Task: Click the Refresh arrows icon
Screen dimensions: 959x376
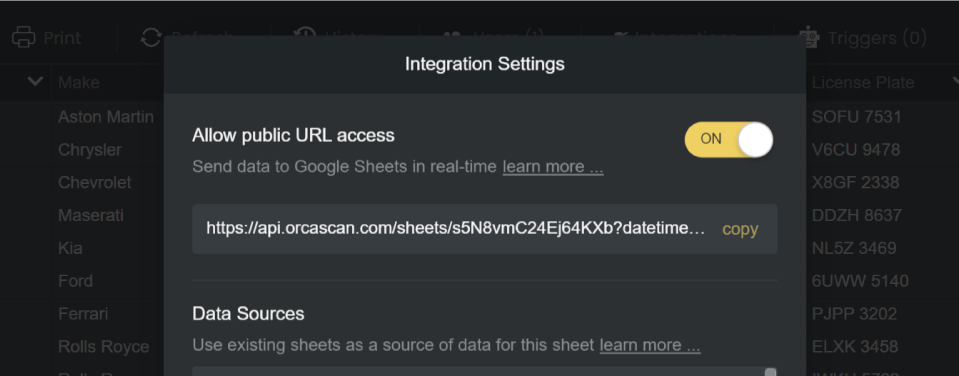Action: point(151,37)
